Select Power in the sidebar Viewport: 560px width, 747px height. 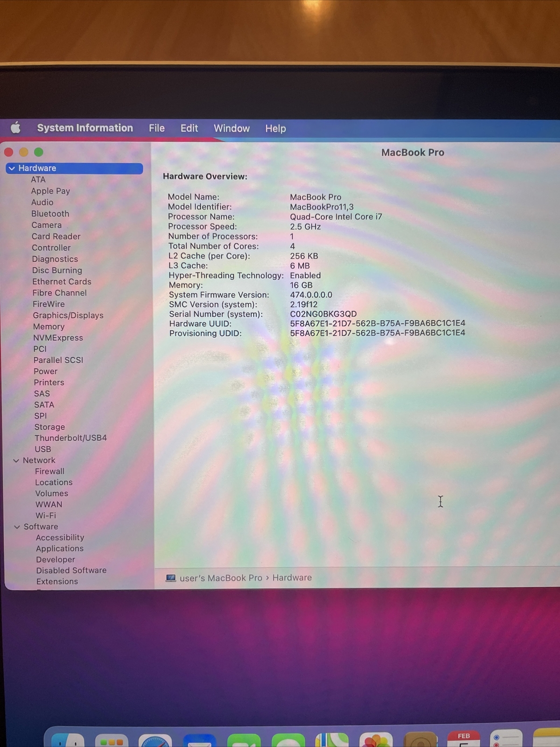pyautogui.click(x=45, y=371)
